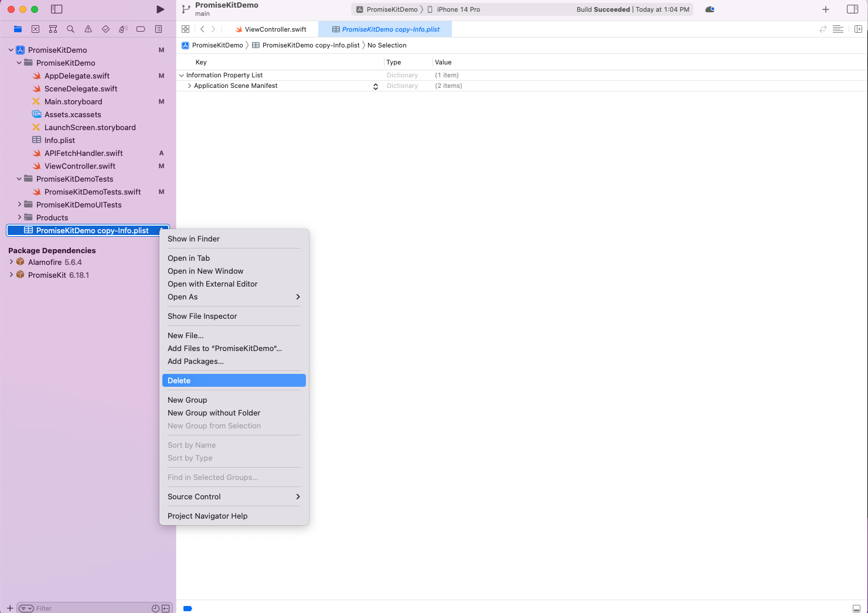Select Info.plist in the navigator
Viewport: 868px width, 613px height.
60,140
